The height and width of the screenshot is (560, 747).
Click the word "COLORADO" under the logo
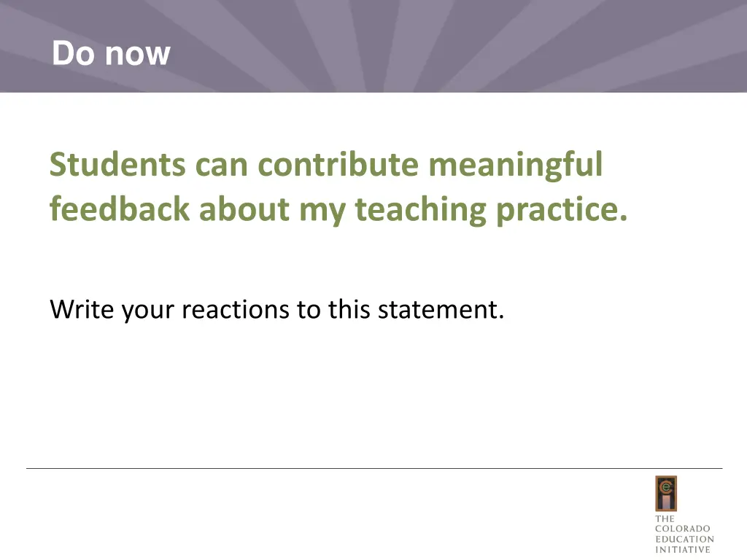[682, 529]
